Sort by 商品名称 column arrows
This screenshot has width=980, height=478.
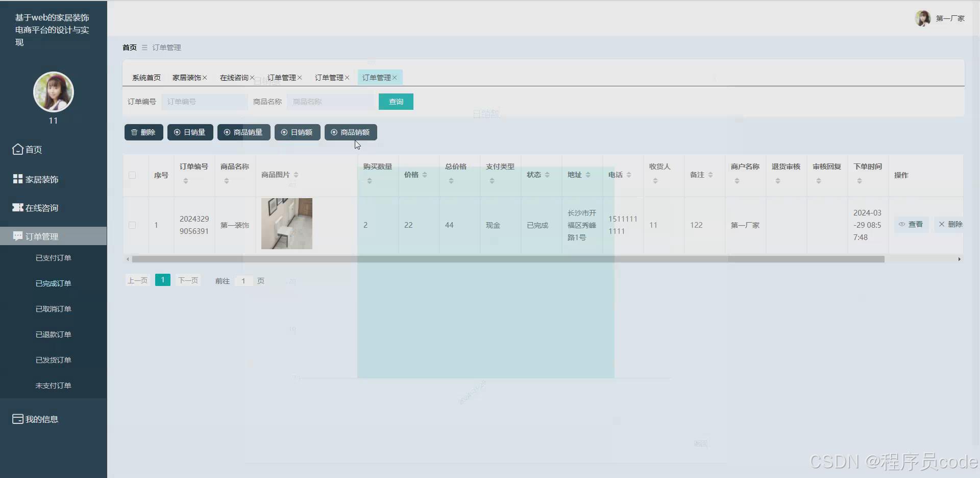coord(227,181)
